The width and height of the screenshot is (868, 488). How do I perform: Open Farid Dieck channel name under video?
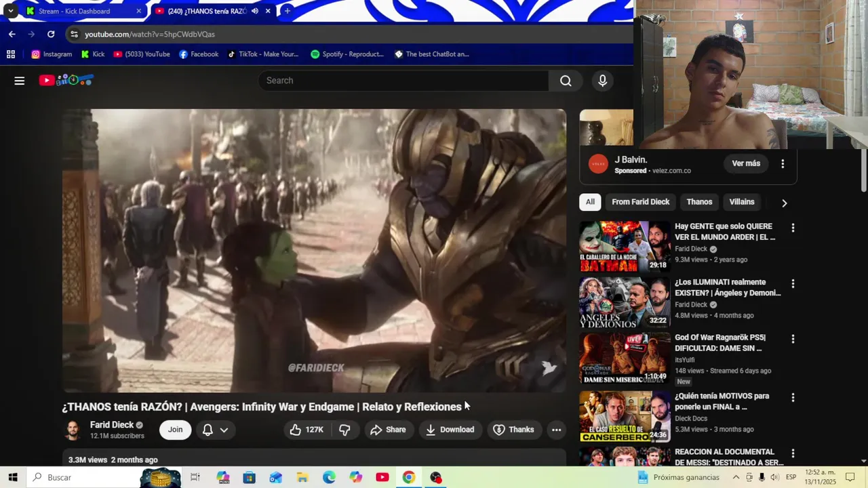[112, 425]
